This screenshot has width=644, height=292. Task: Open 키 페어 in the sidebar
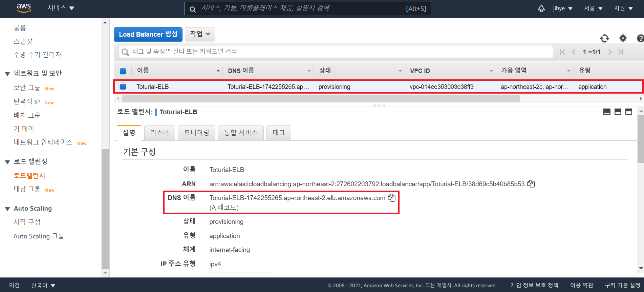click(24, 129)
